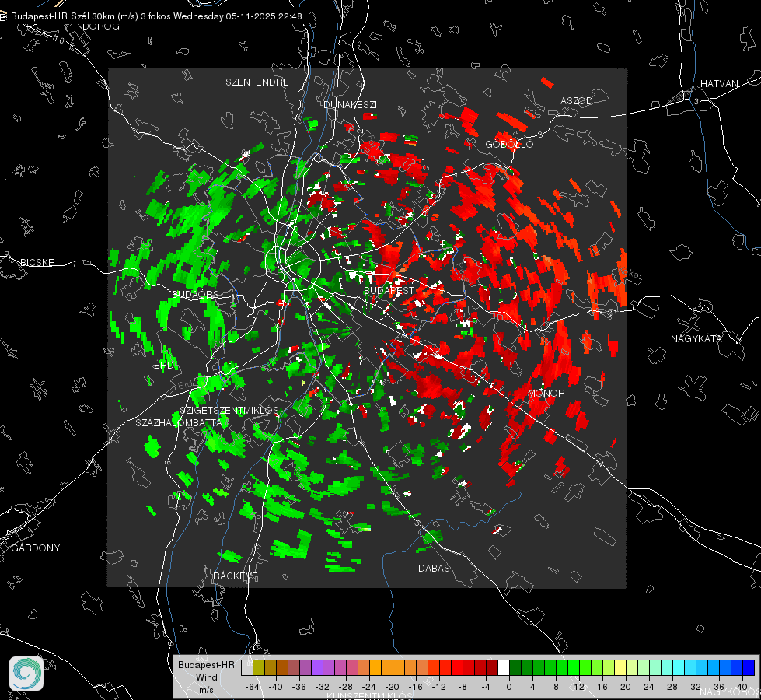
Task: Click the BUDAPEST city label
Action: click(389, 290)
